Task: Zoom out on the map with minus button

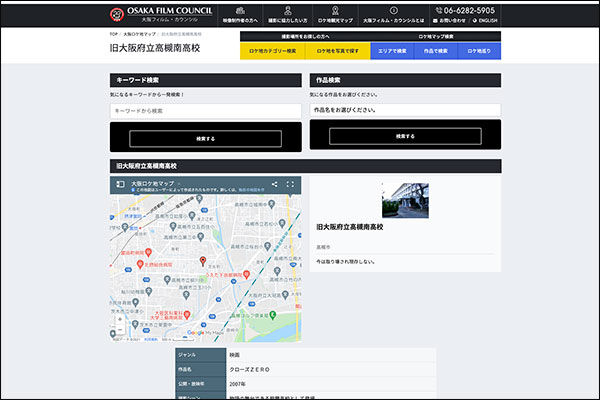Action: pos(120,329)
